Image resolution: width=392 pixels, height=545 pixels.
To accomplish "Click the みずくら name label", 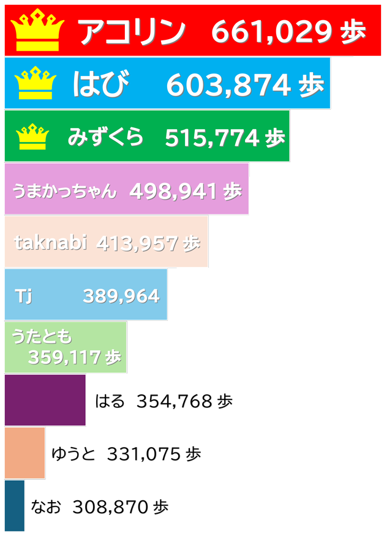I will tap(105, 137).
